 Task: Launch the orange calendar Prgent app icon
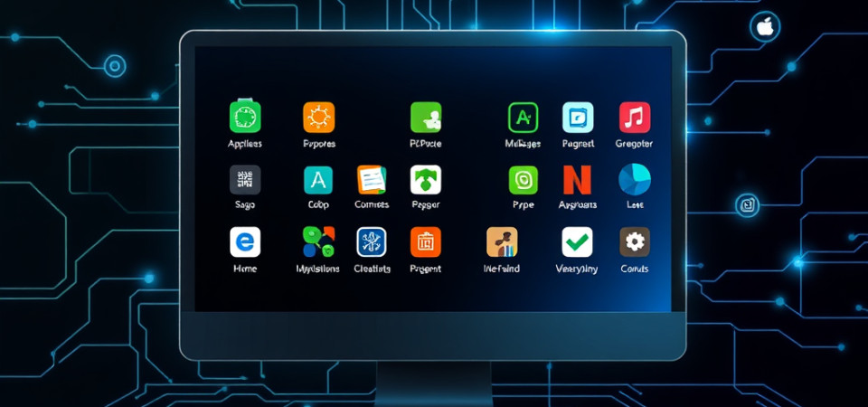click(426, 242)
